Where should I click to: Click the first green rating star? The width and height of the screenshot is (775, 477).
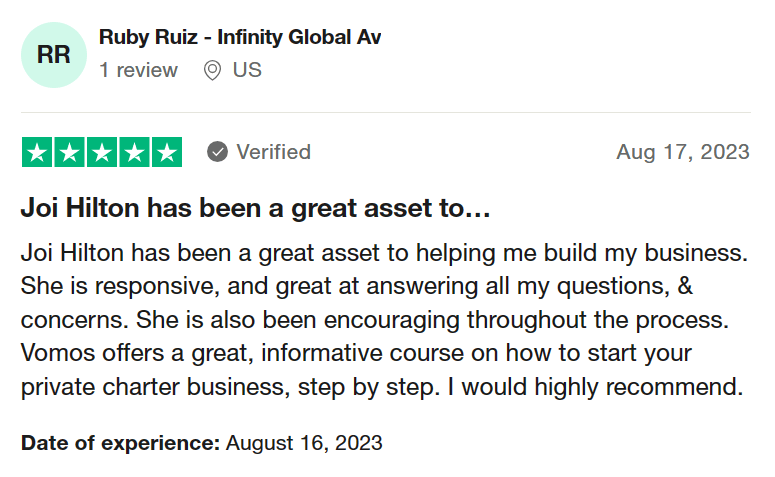(37, 152)
